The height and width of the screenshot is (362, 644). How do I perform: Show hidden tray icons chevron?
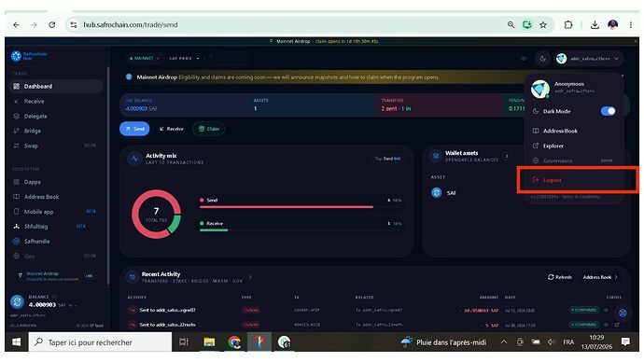(x=504, y=341)
